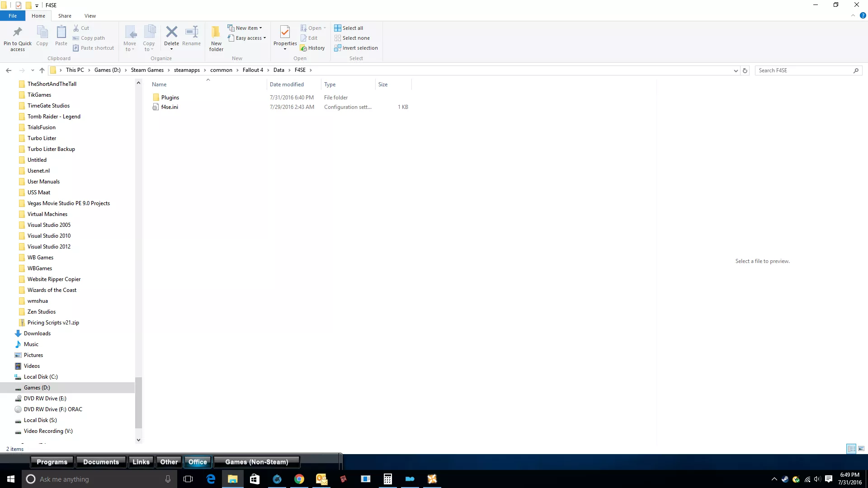Navigate to Steam Games in breadcrumb

[147, 70]
